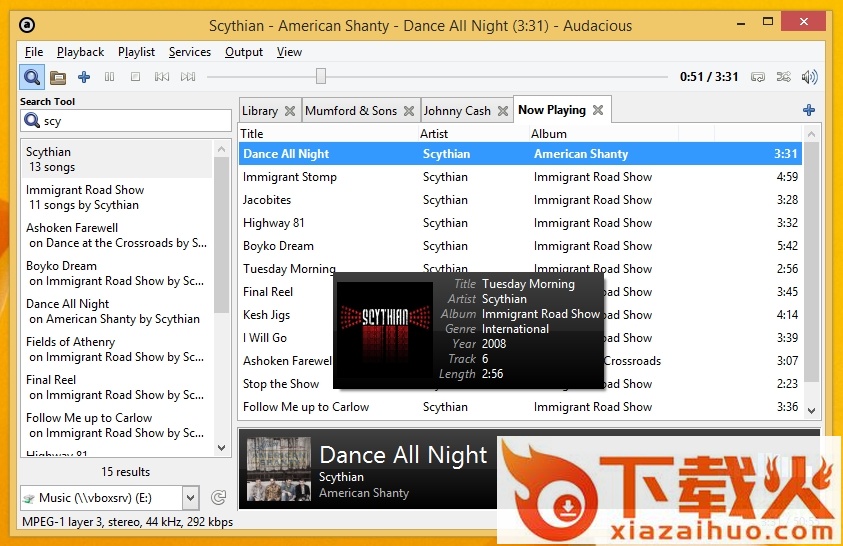Select Highway 81 in the playlist
The image size is (843, 546).
coord(520,223)
